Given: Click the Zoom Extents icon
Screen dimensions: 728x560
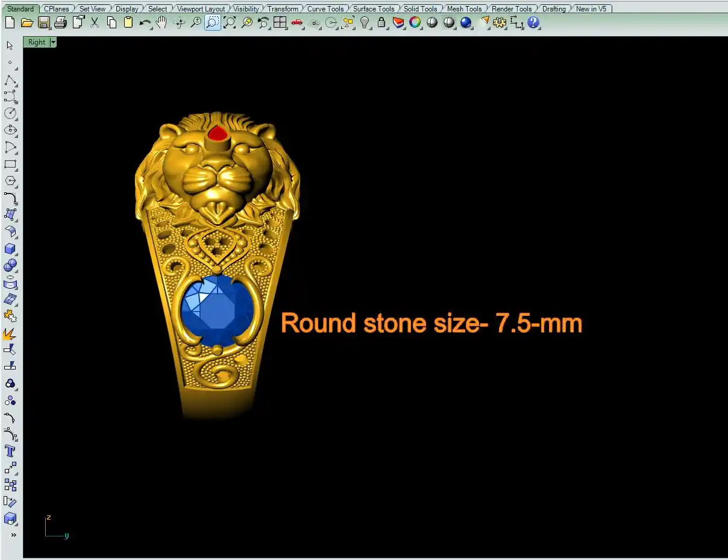Looking at the screenshot, I should (230, 23).
